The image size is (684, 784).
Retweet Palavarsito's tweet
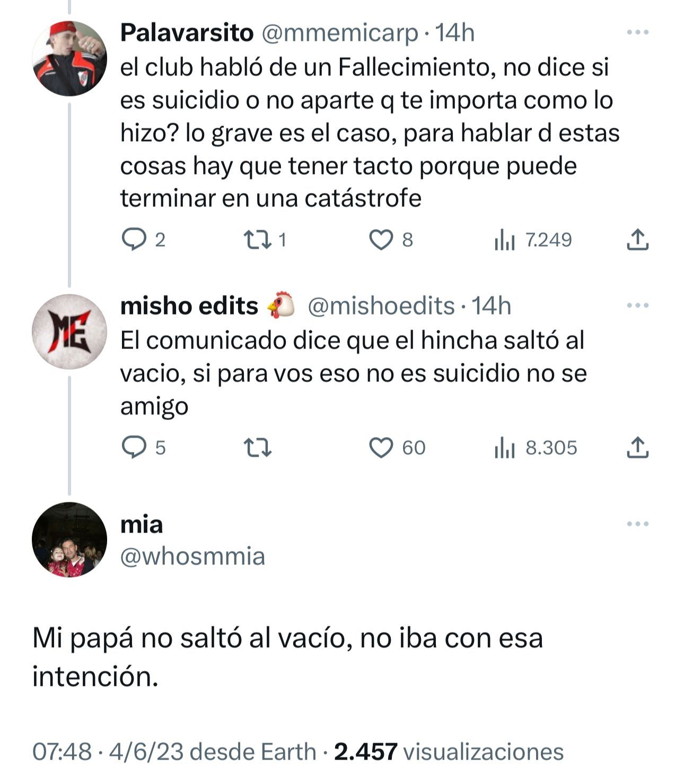coord(258,240)
